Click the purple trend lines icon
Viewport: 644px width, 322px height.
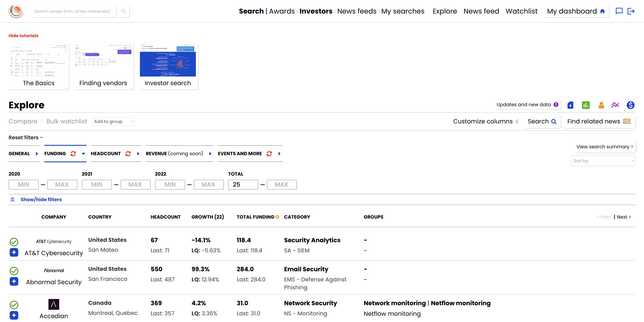[615, 105]
